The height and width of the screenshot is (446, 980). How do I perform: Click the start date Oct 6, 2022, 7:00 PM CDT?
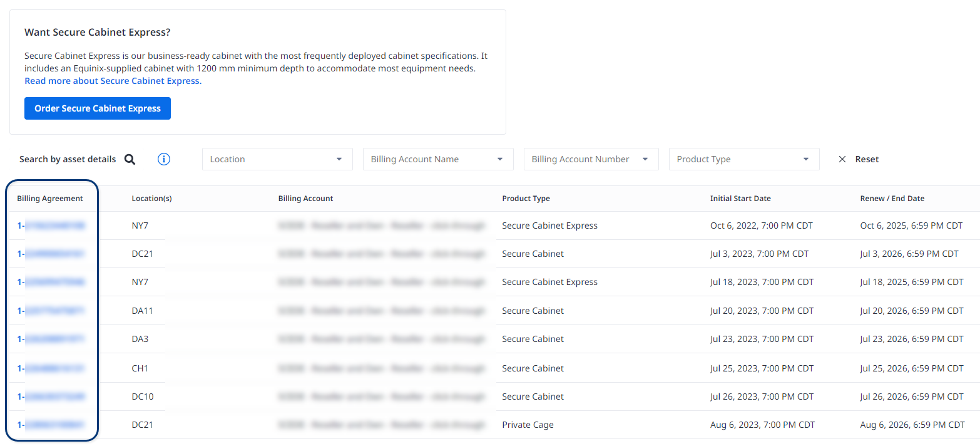tap(762, 226)
